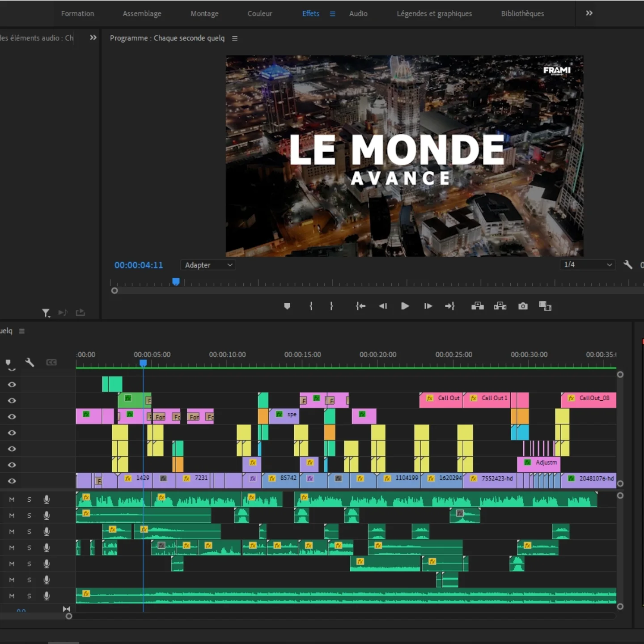Expand the workspace overflow chevrons
The image size is (644, 644).
tap(589, 13)
